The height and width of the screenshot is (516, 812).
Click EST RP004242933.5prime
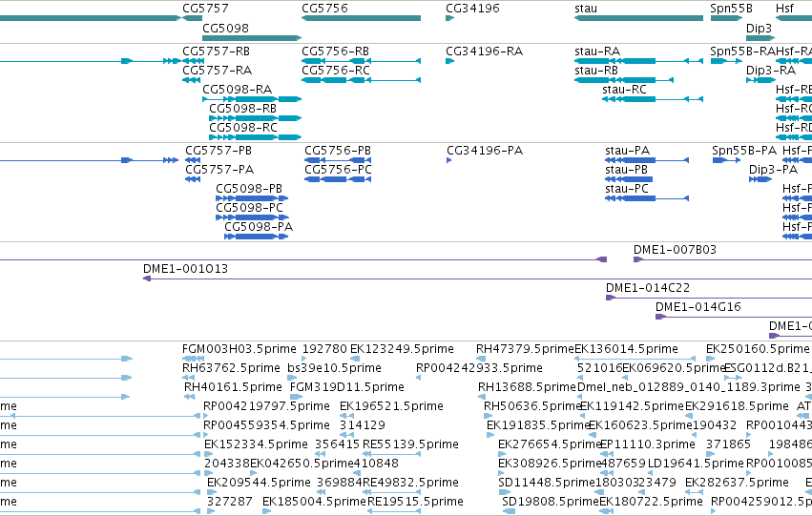tap(480, 368)
